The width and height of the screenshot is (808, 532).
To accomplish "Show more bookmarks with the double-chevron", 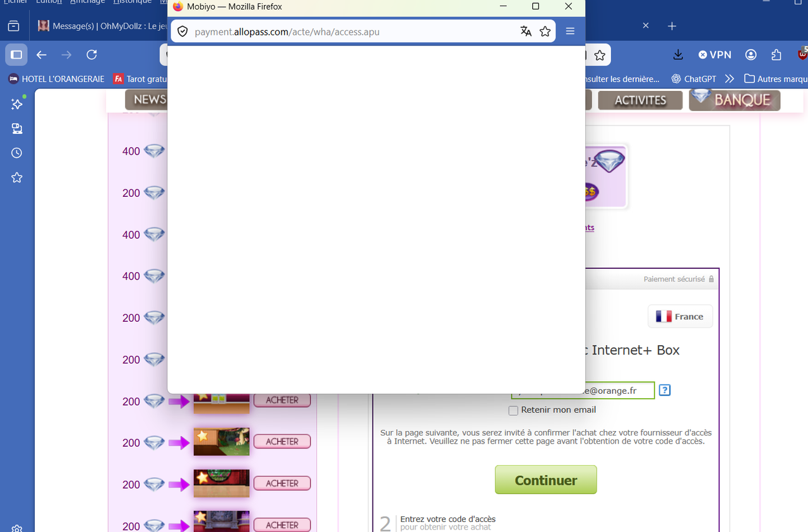I will 730,79.
